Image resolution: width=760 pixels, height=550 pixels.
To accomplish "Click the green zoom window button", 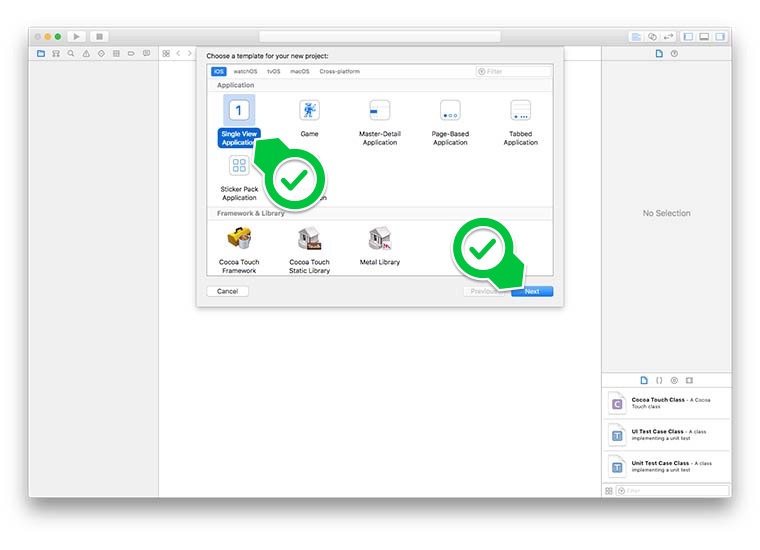I will [x=58, y=37].
